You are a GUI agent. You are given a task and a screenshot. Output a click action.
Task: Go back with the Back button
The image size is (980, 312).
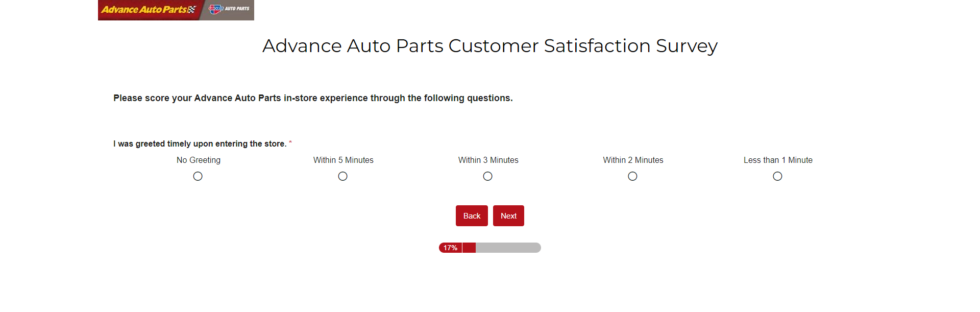[472, 216]
